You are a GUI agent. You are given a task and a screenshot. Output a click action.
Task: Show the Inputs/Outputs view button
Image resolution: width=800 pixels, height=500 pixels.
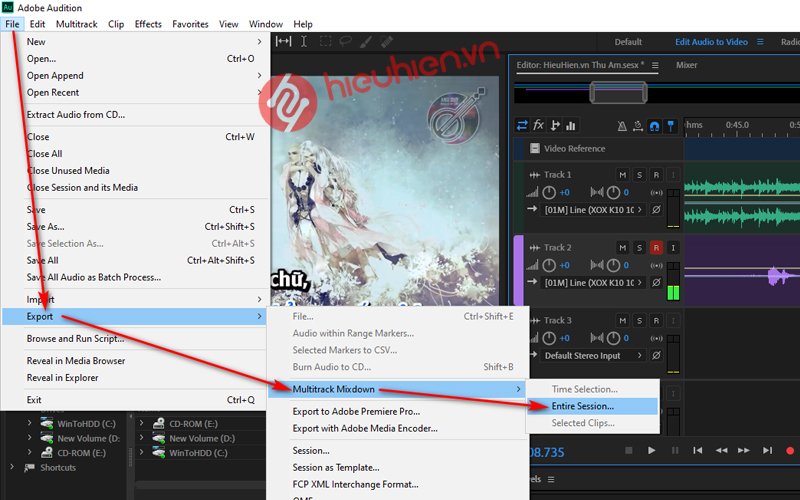point(522,125)
